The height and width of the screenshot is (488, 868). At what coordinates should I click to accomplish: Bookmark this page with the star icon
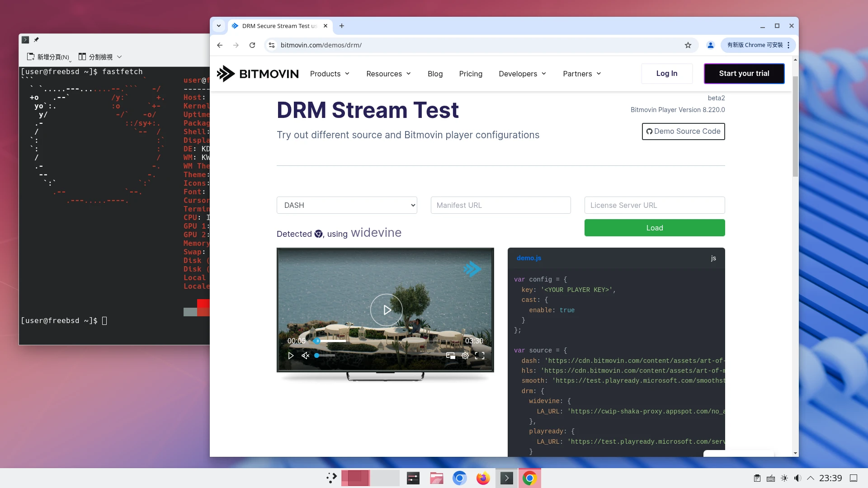point(688,45)
